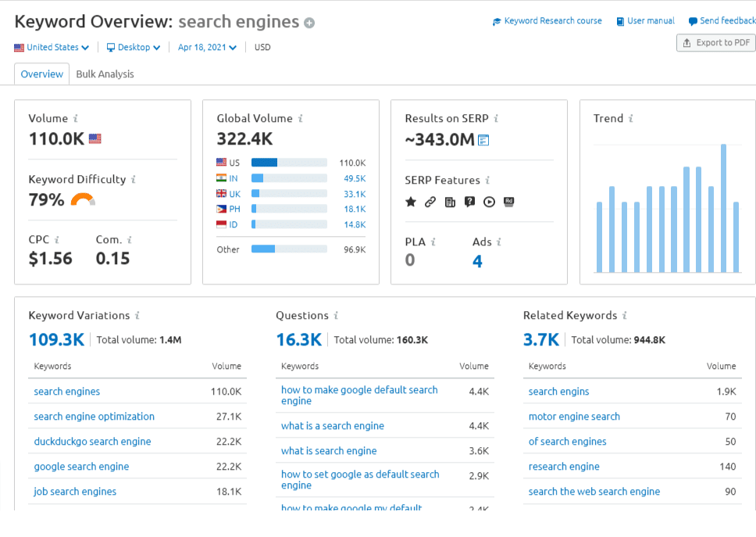Screen dimensions: 756x537
Task: Open the United States country dropdown
Action: [x=52, y=48]
